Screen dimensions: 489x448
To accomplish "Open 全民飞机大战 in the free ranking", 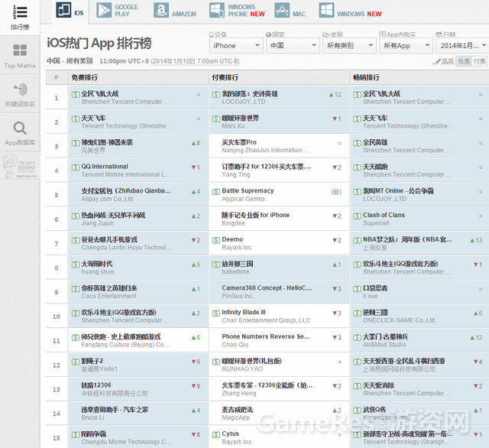I will pyautogui.click(x=100, y=93).
